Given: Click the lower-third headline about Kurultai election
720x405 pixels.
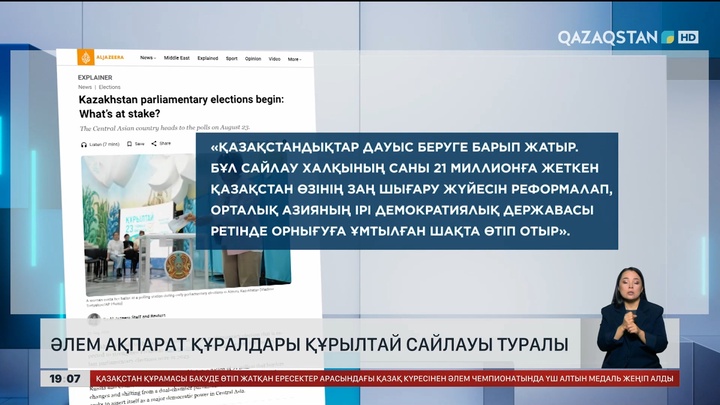Looking at the screenshot, I should [309, 344].
